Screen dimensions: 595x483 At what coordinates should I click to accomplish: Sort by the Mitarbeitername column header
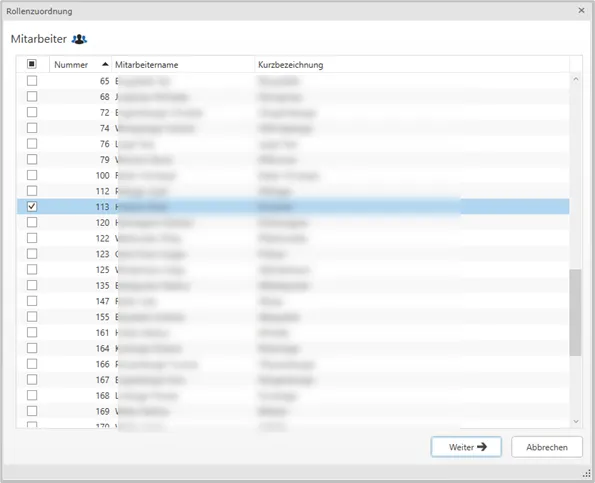pyautogui.click(x=183, y=65)
